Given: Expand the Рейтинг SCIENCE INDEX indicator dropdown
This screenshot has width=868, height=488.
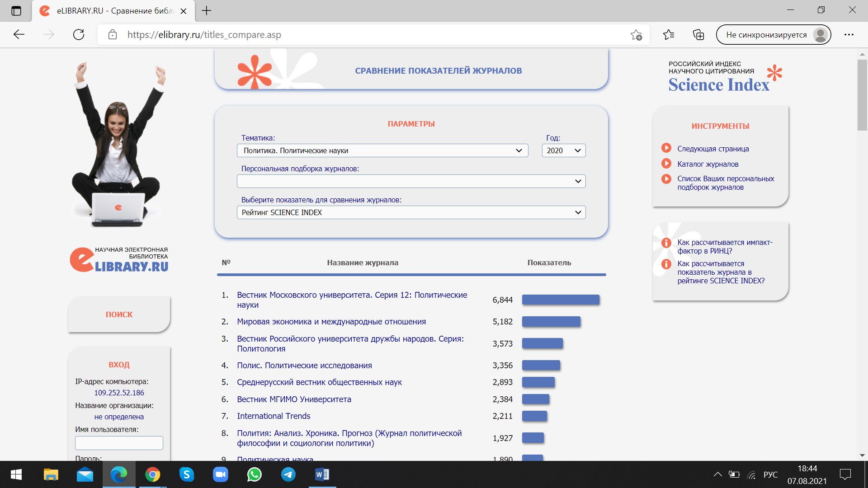Looking at the screenshot, I should point(410,212).
